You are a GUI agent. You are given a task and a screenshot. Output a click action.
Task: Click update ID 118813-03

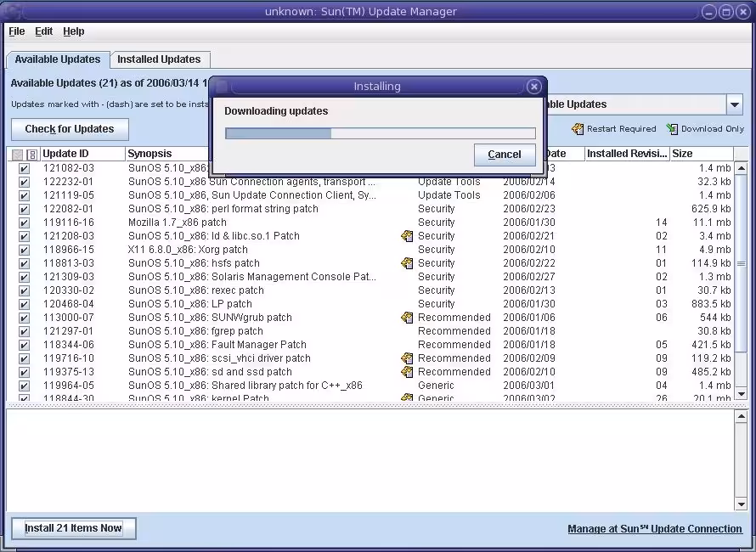coord(69,263)
